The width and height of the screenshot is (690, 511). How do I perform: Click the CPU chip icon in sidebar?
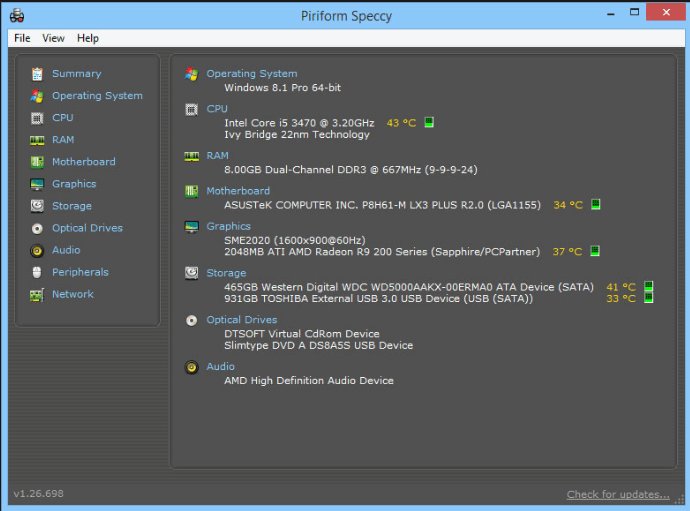coord(37,118)
